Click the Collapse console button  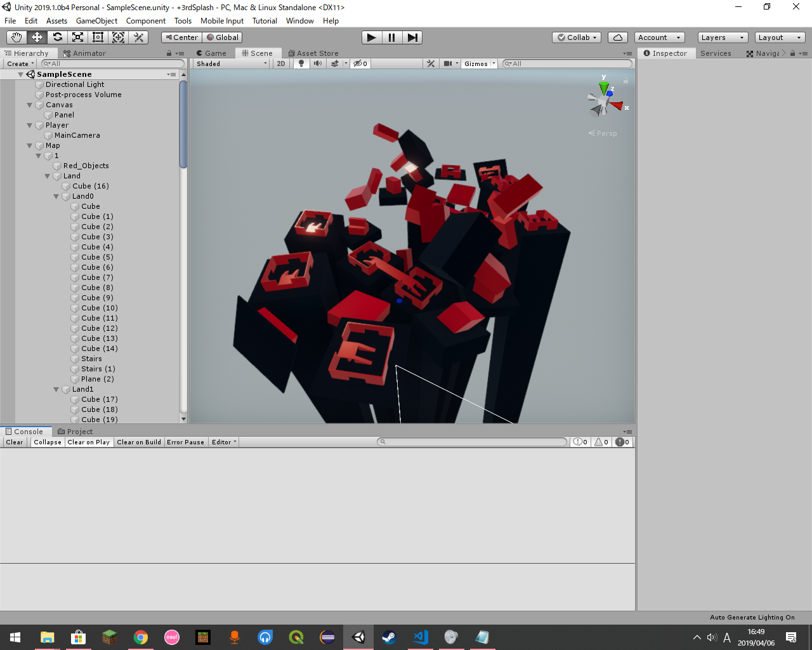tap(48, 442)
